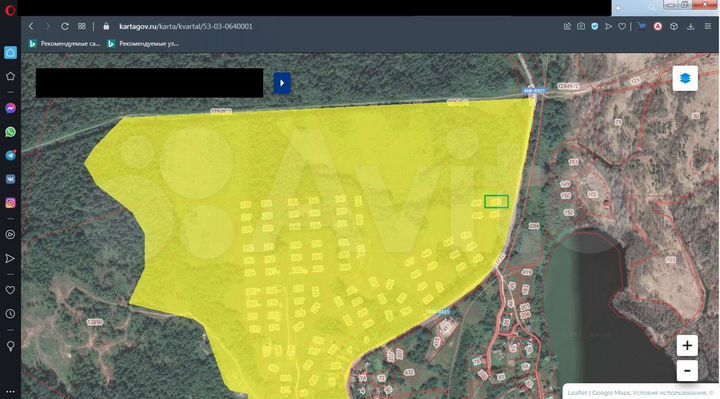Open 'Условия использования' terms link
The height and width of the screenshot is (399, 720).
click(x=670, y=393)
